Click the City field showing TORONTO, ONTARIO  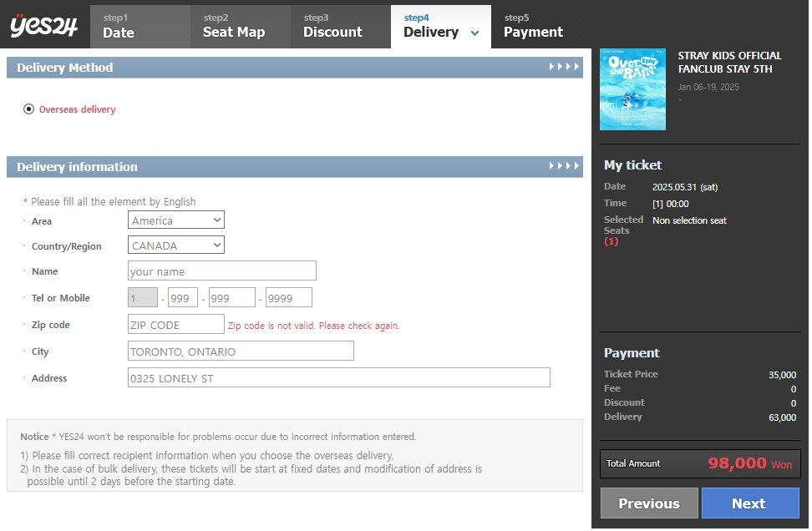[241, 351]
